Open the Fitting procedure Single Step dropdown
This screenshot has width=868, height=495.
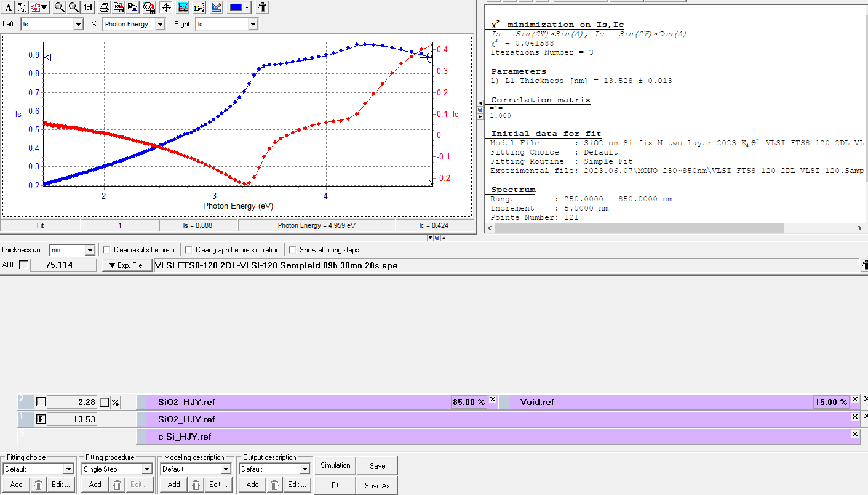pyautogui.click(x=148, y=469)
